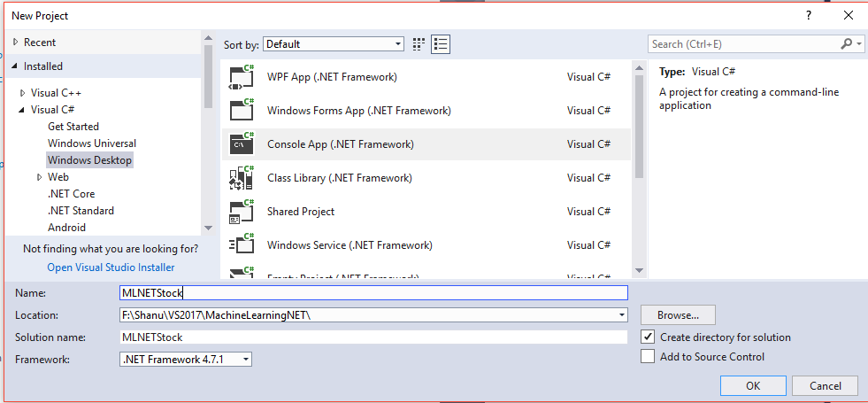This screenshot has height=403, width=868.
Task: Click the template list scrollbar down arrow
Action: pyautogui.click(x=639, y=270)
